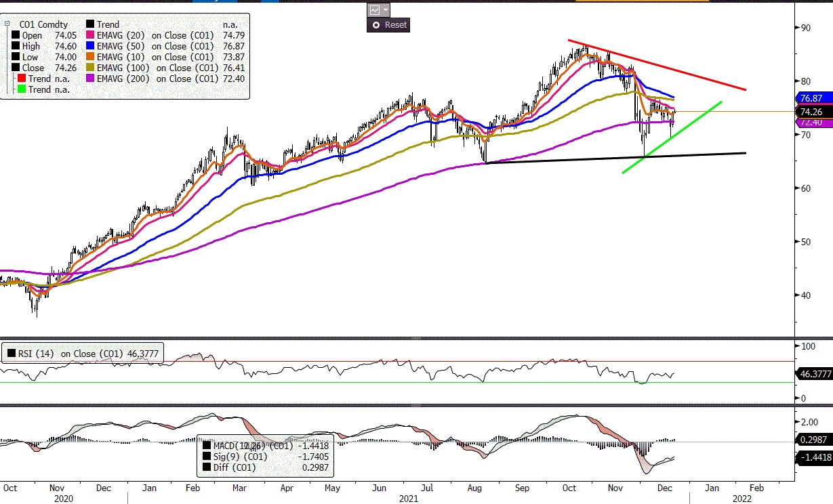
Task: Click the purple EMAVG (200) swatch icon
Action: tap(91, 79)
